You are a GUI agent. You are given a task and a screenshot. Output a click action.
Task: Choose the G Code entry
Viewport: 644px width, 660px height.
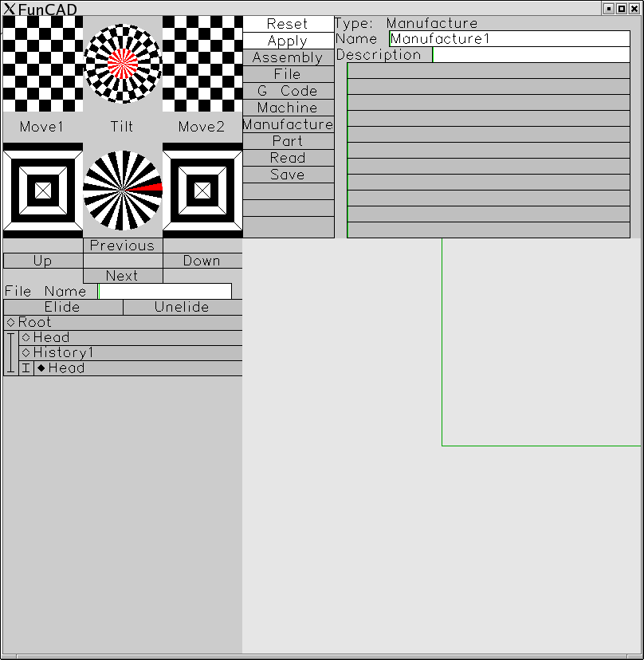289,91
